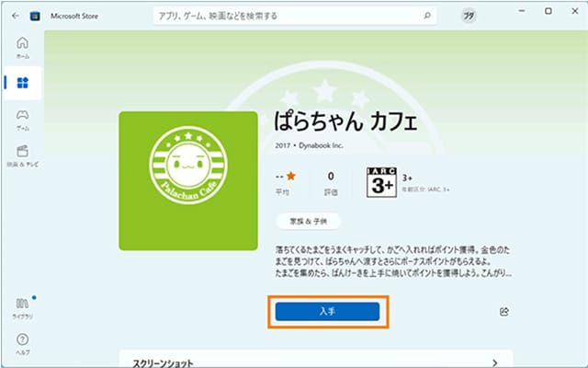Open the Dynabook Inc. publisher link
The width and height of the screenshot is (588, 368).
[321, 145]
